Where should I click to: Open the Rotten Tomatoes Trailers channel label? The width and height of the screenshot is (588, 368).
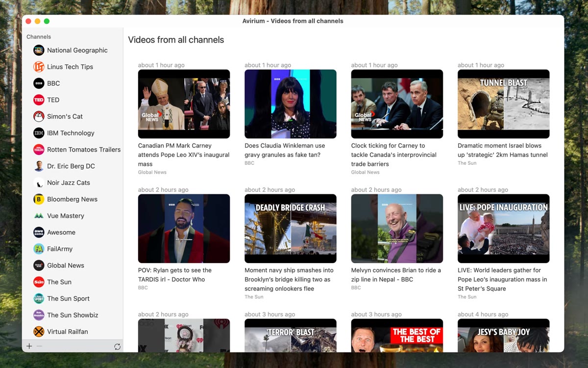[x=84, y=150]
